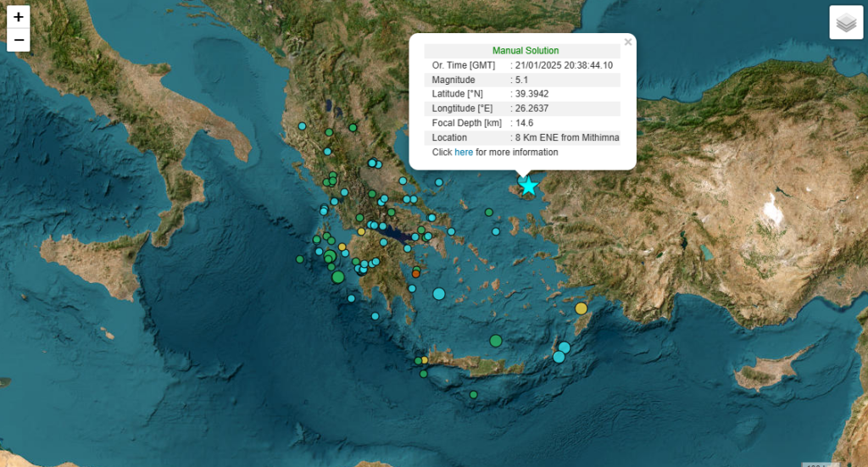Zoom out with the minus button
This screenshot has height=467, width=868.
pos(18,40)
